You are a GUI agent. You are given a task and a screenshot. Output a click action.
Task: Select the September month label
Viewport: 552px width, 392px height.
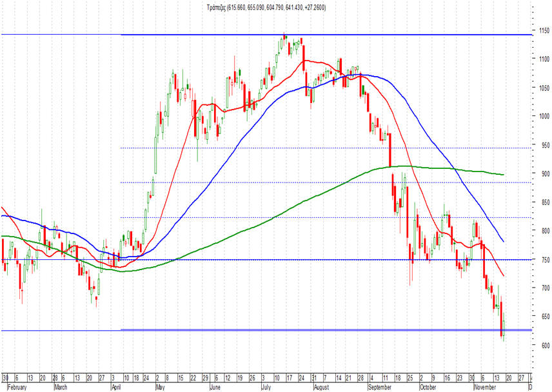tap(379, 387)
